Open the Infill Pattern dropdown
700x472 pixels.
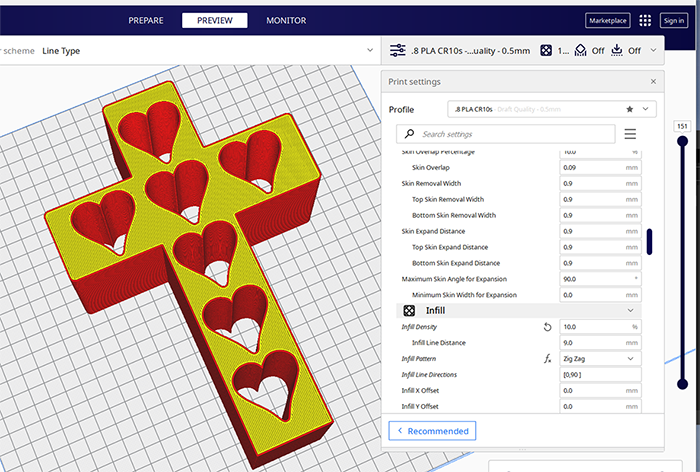click(600, 358)
